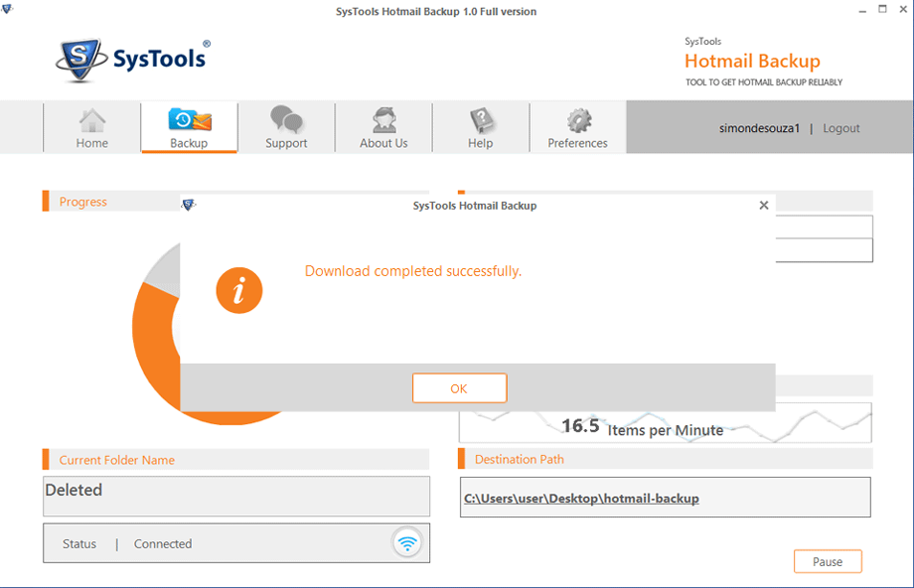
Task: Go to the About Us tab label
Action: click(383, 143)
